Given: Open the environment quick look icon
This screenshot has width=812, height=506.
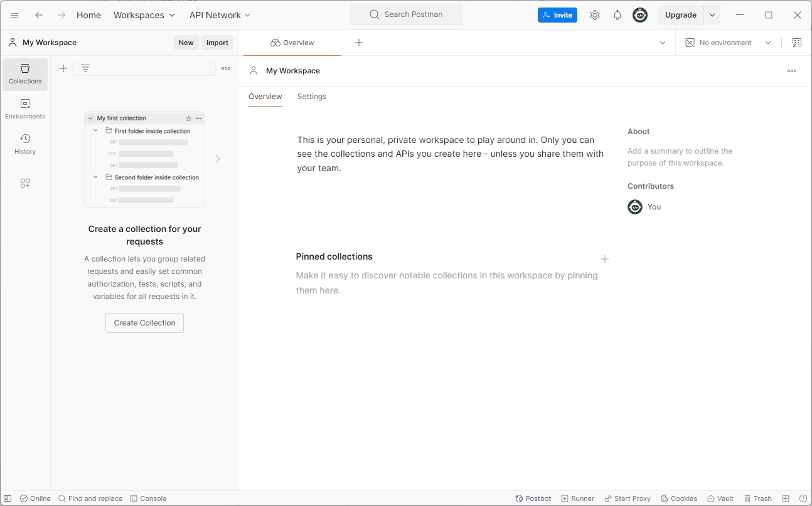Looking at the screenshot, I should pyautogui.click(x=797, y=43).
